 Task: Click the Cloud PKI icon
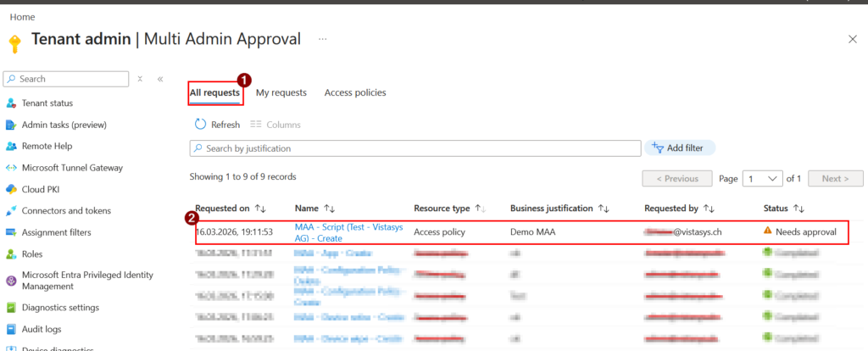(11, 189)
